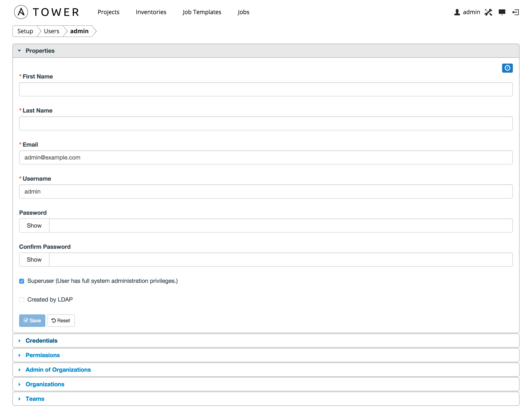
Task: Toggle the Superuser checkbox on
Action: coord(22,281)
